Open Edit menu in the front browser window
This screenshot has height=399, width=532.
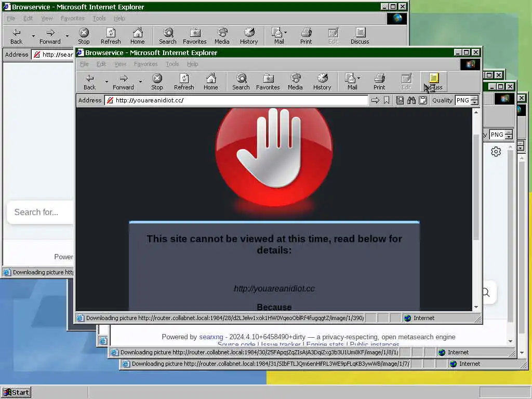(101, 64)
